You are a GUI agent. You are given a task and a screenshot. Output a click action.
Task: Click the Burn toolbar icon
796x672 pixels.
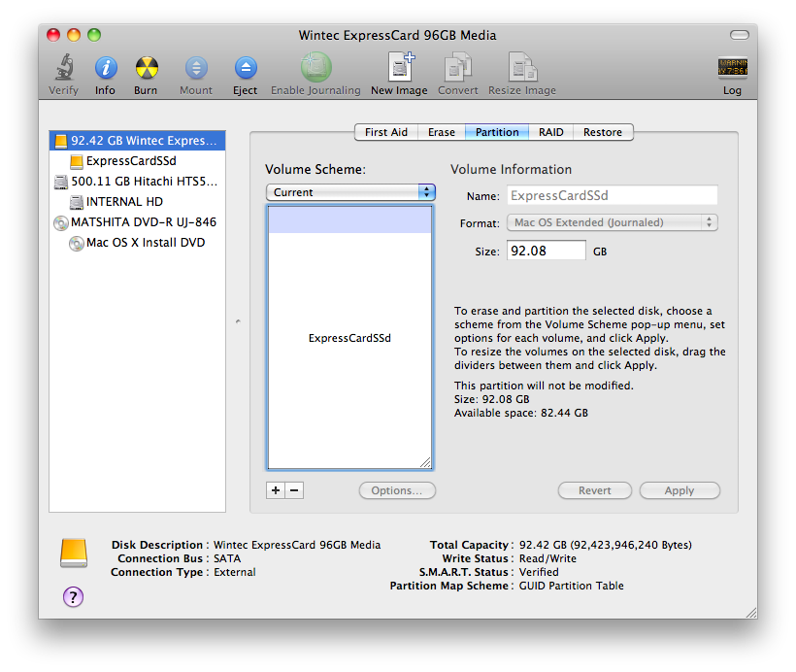[147, 68]
